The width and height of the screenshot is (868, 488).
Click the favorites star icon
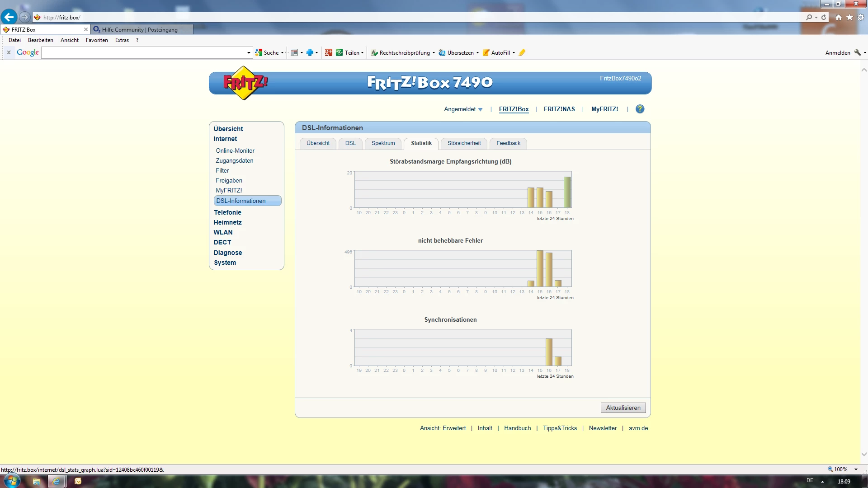(x=849, y=17)
